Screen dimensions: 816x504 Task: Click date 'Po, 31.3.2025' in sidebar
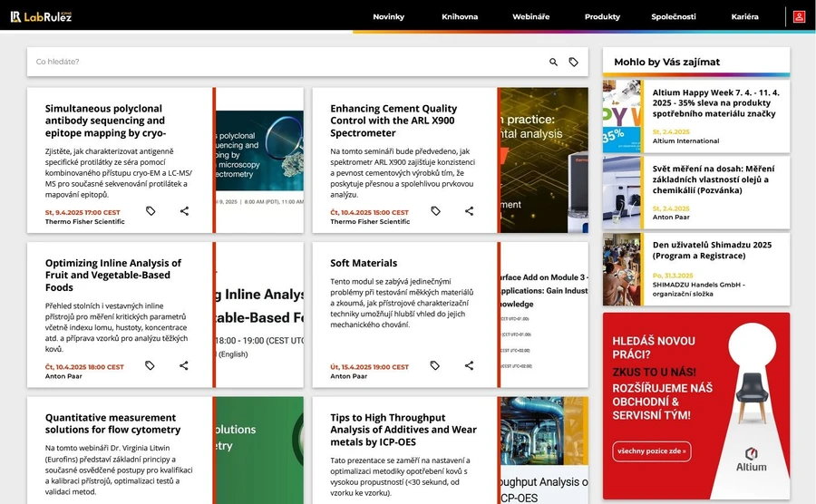[x=673, y=276]
